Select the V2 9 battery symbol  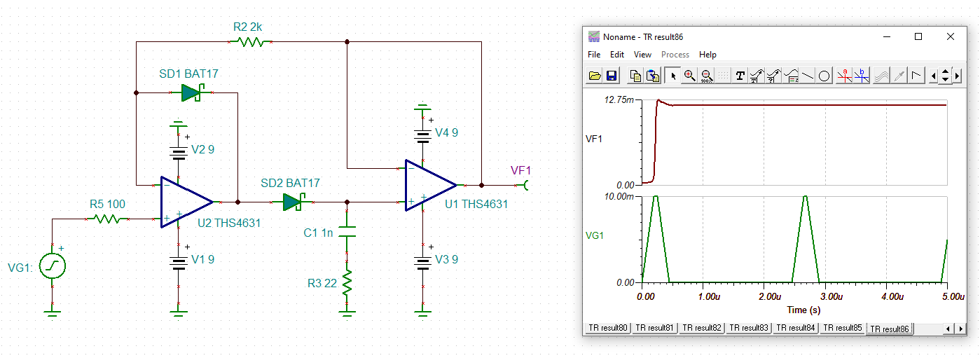[179, 153]
